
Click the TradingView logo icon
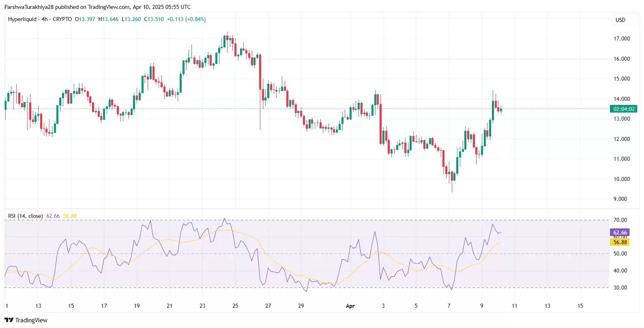(x=9, y=320)
